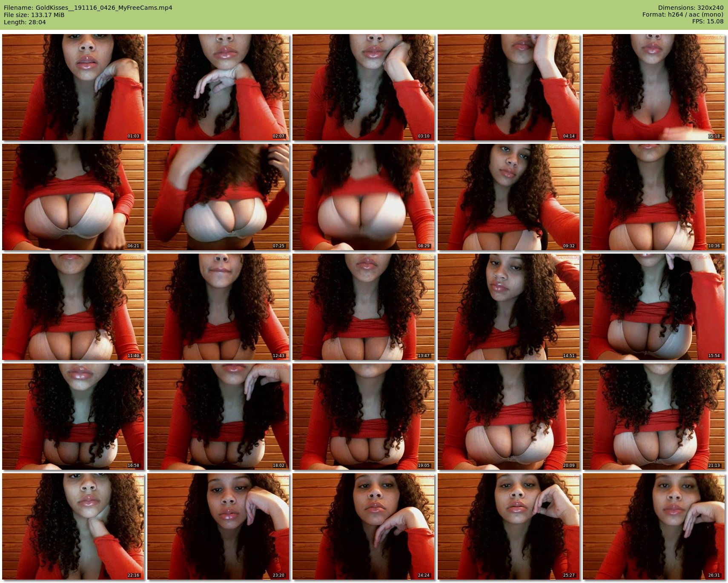Select the frame at 09:32

coord(509,197)
